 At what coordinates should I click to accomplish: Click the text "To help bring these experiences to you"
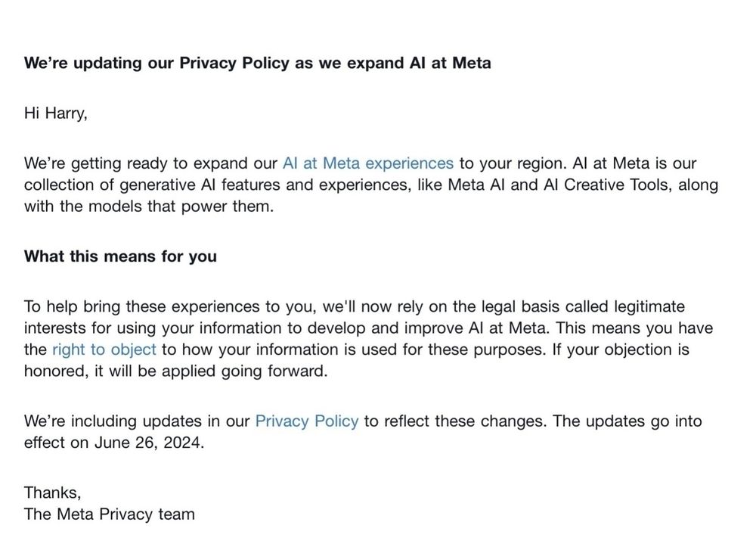tap(169, 307)
